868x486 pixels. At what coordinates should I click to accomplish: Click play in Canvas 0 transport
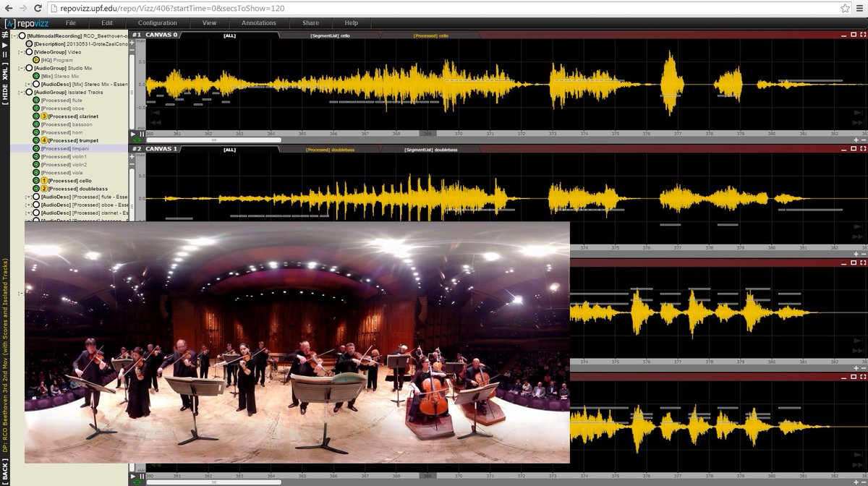click(x=134, y=134)
